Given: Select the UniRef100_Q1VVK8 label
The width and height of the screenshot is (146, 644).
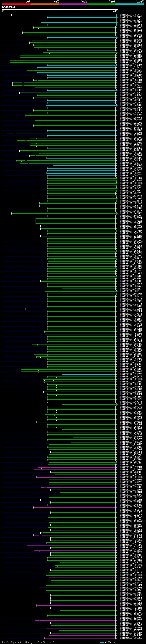Looking at the screenshot, I should pyautogui.click(x=131, y=326).
